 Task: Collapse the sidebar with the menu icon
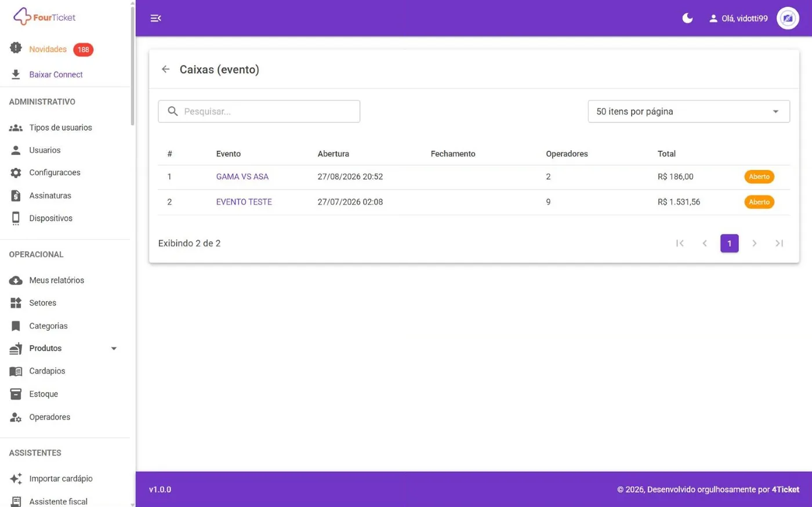coord(155,18)
